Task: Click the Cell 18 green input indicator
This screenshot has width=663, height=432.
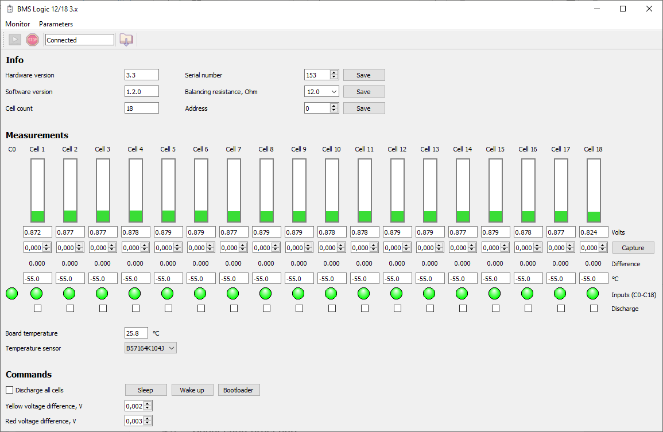Action: [593, 293]
